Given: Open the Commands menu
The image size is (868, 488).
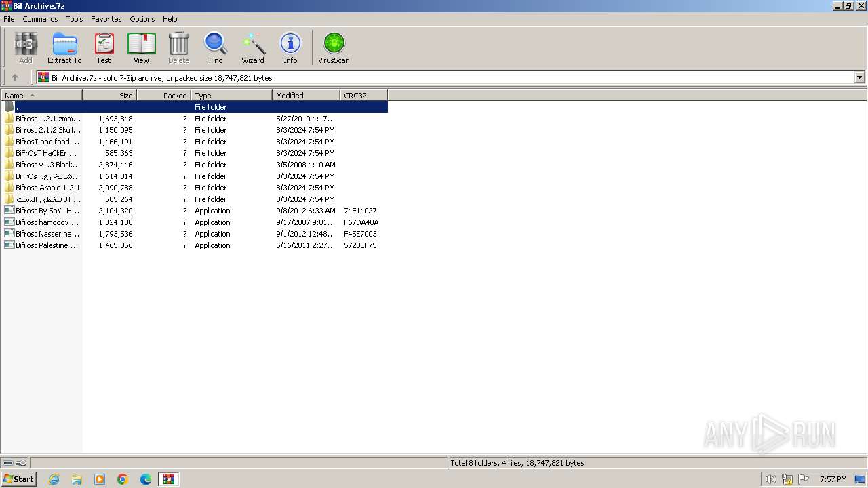Looking at the screenshot, I should click(x=40, y=19).
